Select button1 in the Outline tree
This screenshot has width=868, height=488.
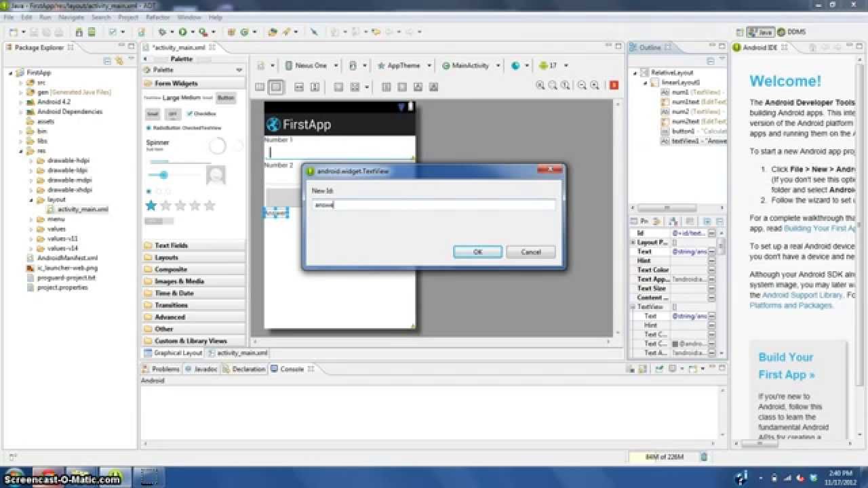click(x=693, y=131)
